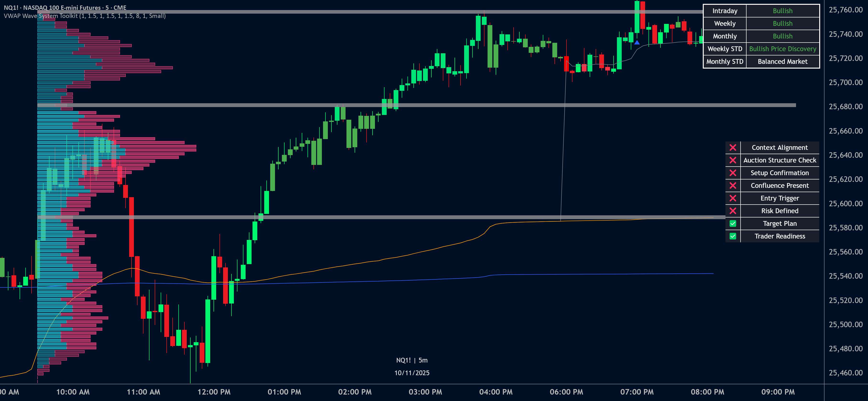Click the 25,760.00 price axis label

(x=846, y=10)
